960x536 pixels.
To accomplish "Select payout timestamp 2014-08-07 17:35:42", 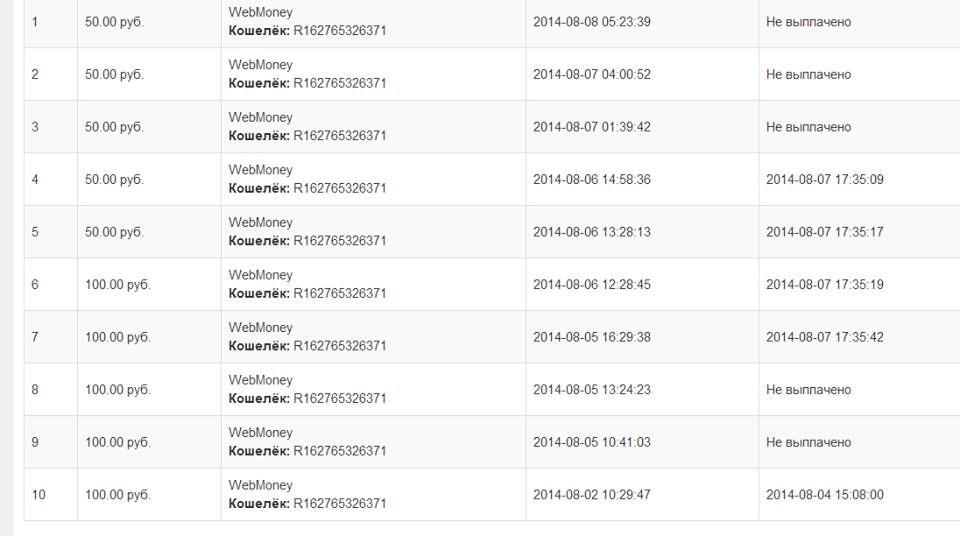I will click(x=824, y=337).
